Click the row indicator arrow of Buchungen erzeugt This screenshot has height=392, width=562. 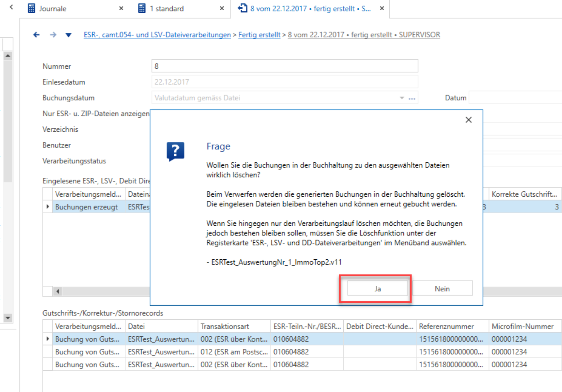pos(48,207)
